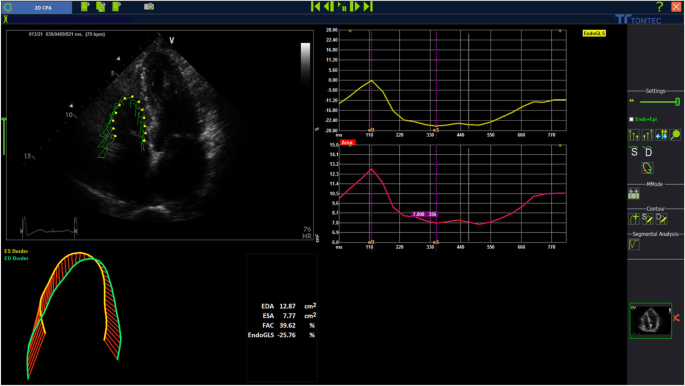Viewport: 685px width, 386px height.
Task: Click the rotating loop tracking icon
Action: 647,168
